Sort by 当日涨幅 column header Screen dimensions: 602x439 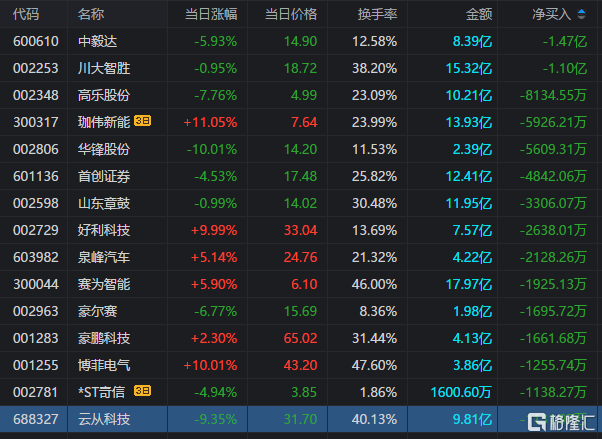[x=211, y=14]
